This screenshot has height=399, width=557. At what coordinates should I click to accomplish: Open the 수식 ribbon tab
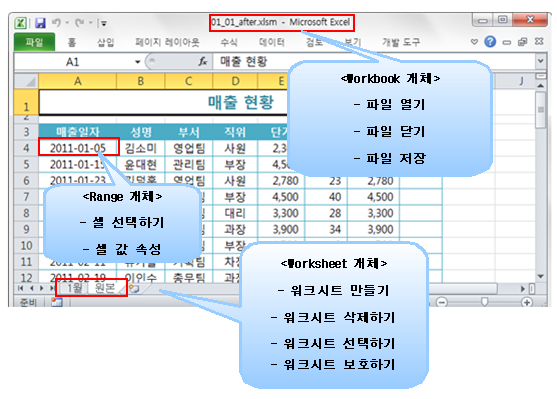229,43
